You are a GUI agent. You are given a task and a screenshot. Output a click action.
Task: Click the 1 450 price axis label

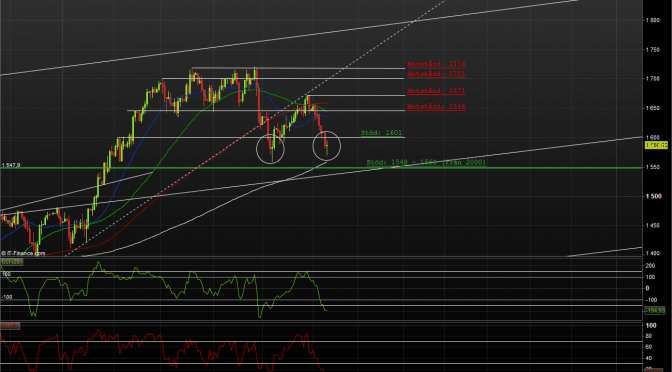point(652,225)
